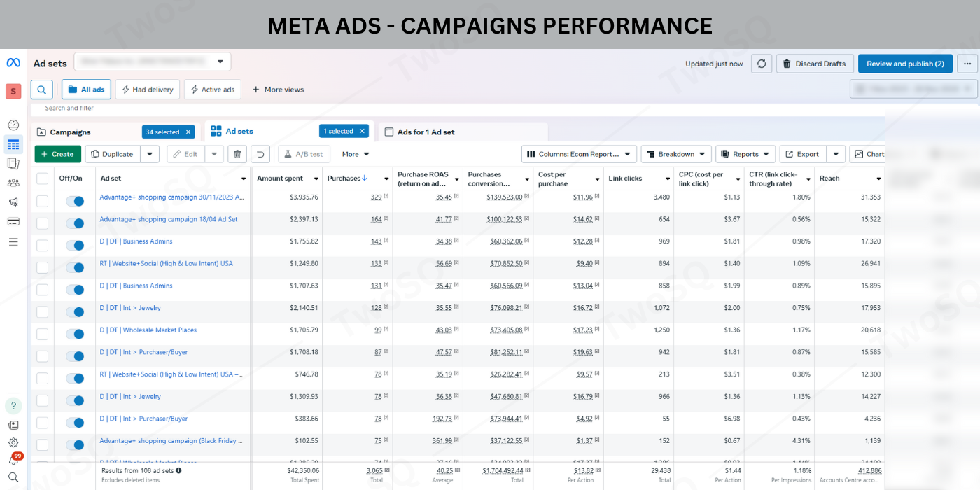Expand the Duplicate button arrow
980x490 pixels.
click(x=150, y=154)
